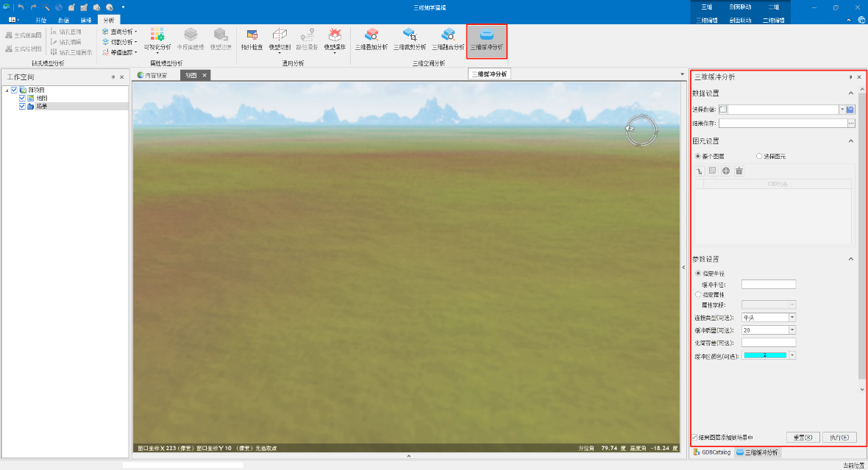Toggle 结果图层添加到场景中 checkbox
The image size is (868, 470).
695,437
